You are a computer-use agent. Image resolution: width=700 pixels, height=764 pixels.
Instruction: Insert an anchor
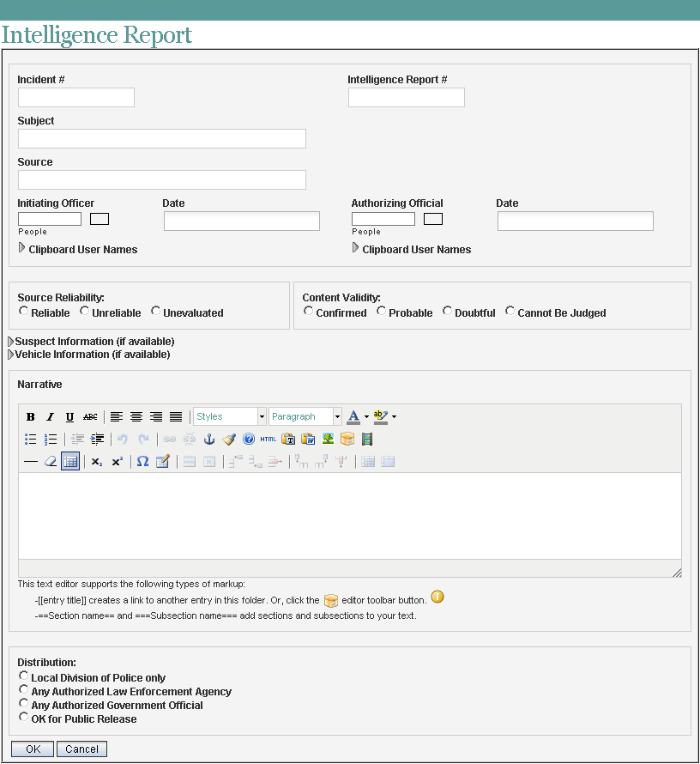209,439
